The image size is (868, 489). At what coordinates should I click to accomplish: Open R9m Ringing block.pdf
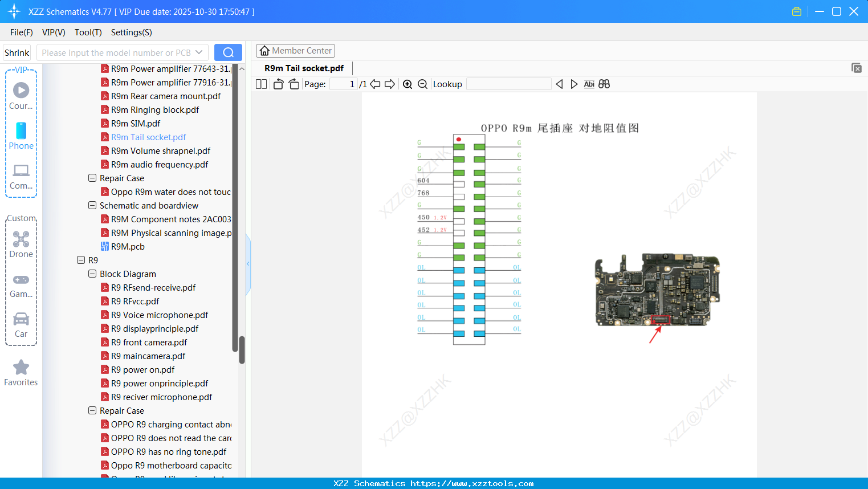click(x=155, y=110)
